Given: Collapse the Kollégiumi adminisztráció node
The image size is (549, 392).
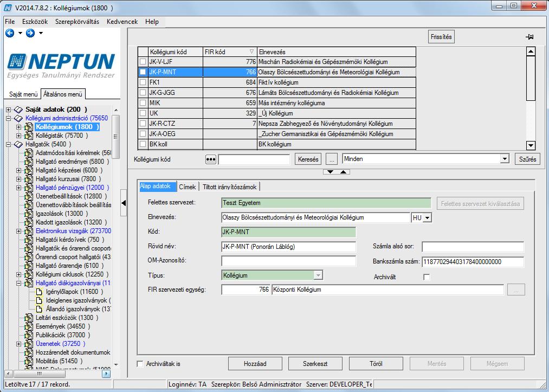Looking at the screenshot, I should point(9,118).
